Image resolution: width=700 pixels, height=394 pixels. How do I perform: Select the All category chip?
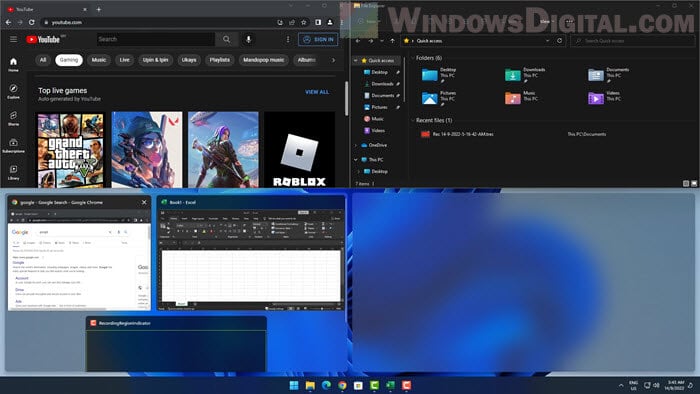(x=43, y=60)
